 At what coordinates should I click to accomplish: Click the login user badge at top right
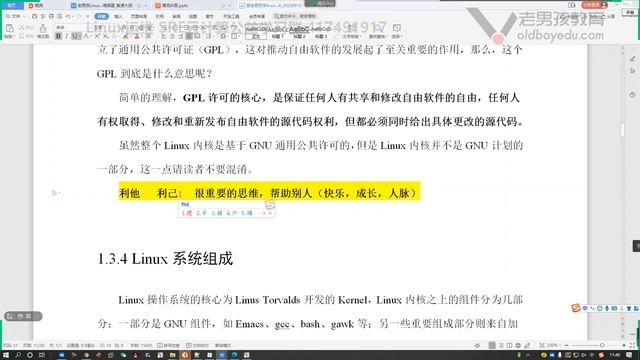point(595,5)
